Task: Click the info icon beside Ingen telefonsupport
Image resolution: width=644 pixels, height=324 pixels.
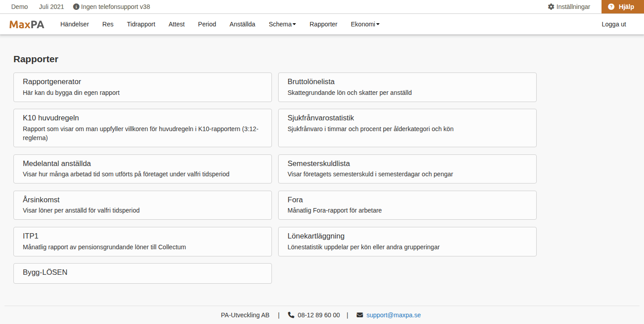Action: click(x=76, y=7)
